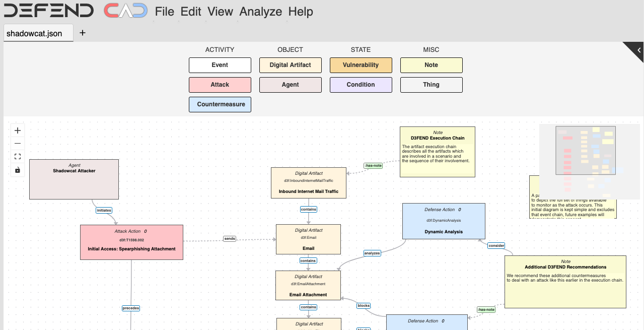This screenshot has height=330, width=644.
Task: Select the Shadowcat Attacker agent node
Action: point(74,179)
